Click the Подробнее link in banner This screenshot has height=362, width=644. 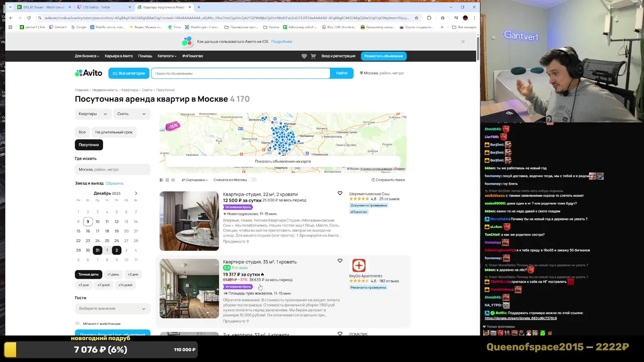pos(282,41)
